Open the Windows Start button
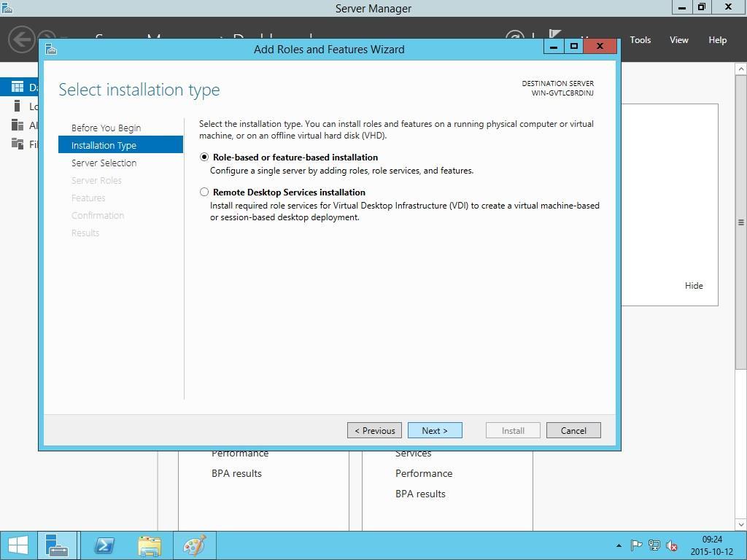747x560 pixels. [x=18, y=545]
